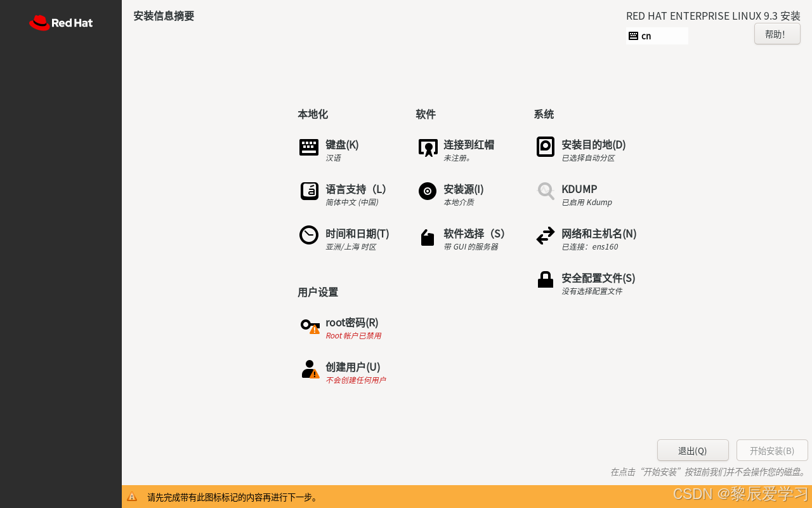This screenshot has height=508, width=812.
Task: Open 网络和主机名(N) settings
Action: point(599,234)
